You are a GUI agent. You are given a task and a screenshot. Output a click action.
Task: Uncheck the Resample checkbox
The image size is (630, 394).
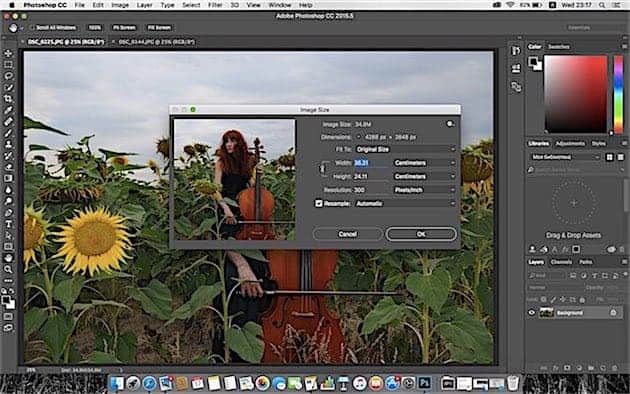click(x=319, y=204)
